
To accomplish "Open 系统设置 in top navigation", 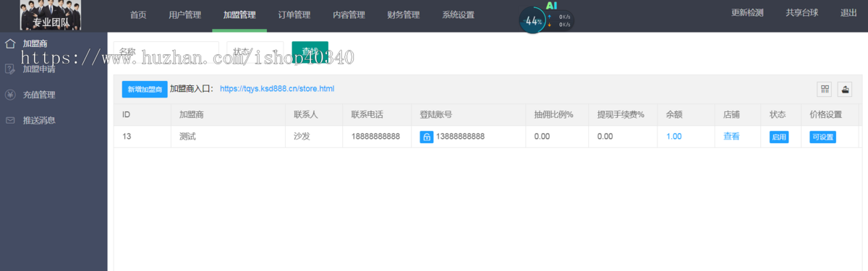I will coord(459,14).
